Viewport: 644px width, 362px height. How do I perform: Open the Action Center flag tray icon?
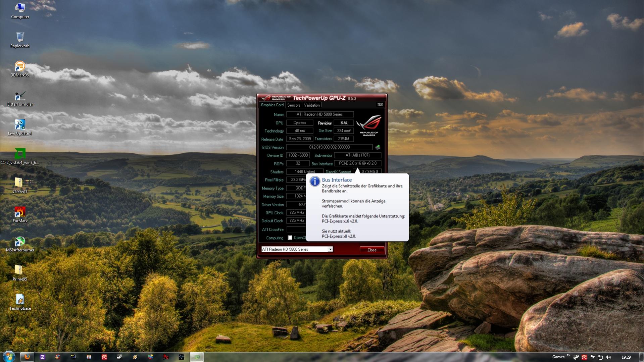(592, 357)
